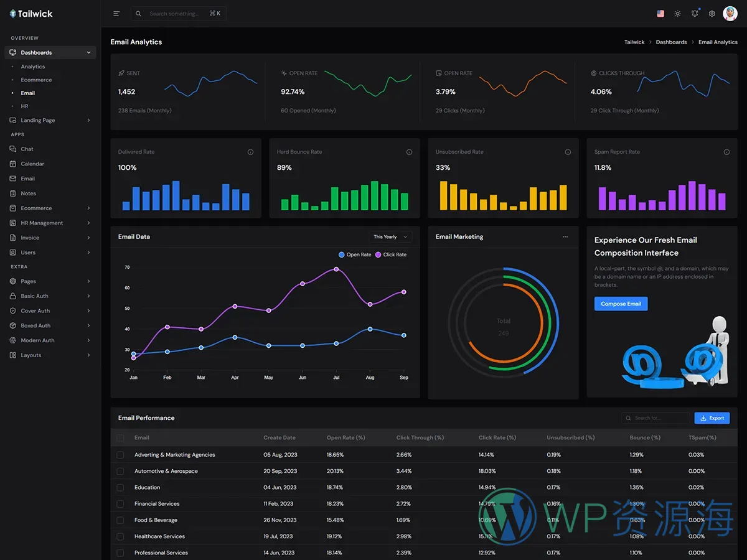Check the Education row checkbox
Image resolution: width=747 pixels, height=560 pixels.
(x=120, y=488)
